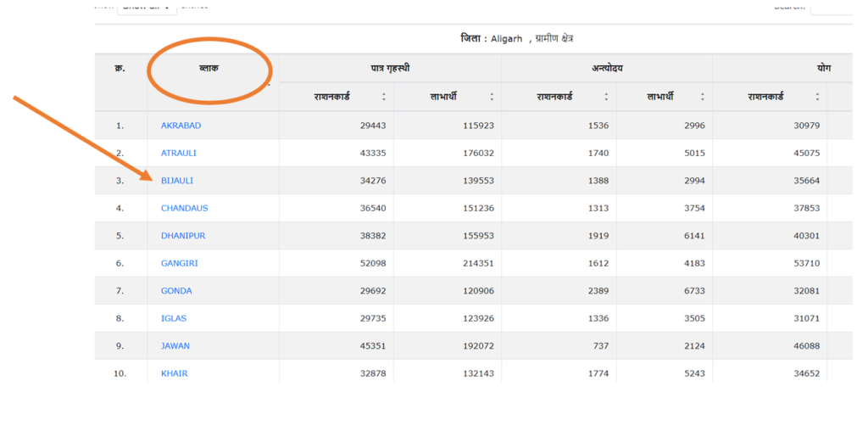Screen dimensions: 868x448
Task: Open the ATRAULI block link
Action: pos(178,153)
